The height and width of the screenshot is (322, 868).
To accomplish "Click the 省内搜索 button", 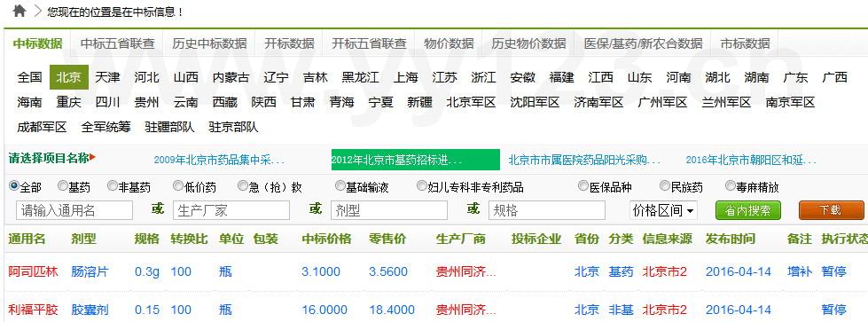I will coord(748,210).
